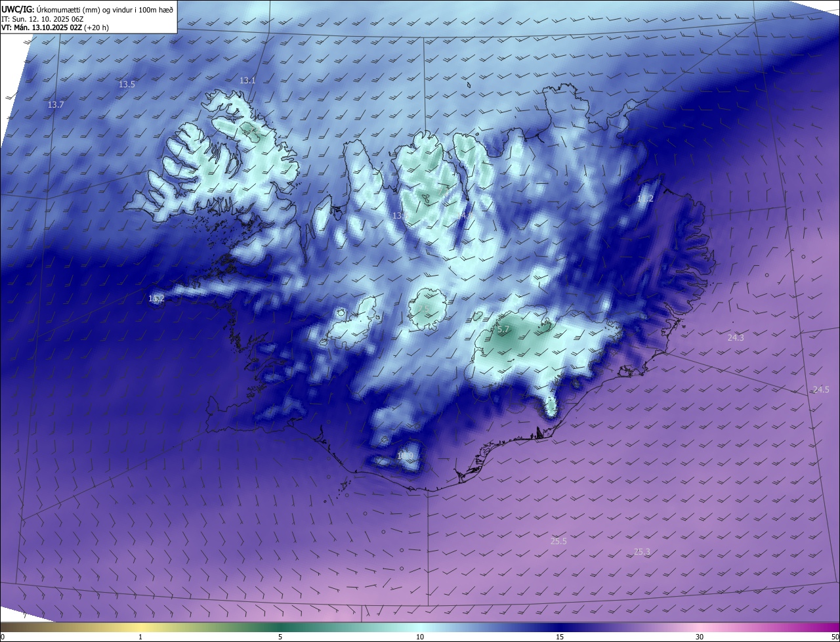Pick the yellow color above tick 1

tap(140, 627)
